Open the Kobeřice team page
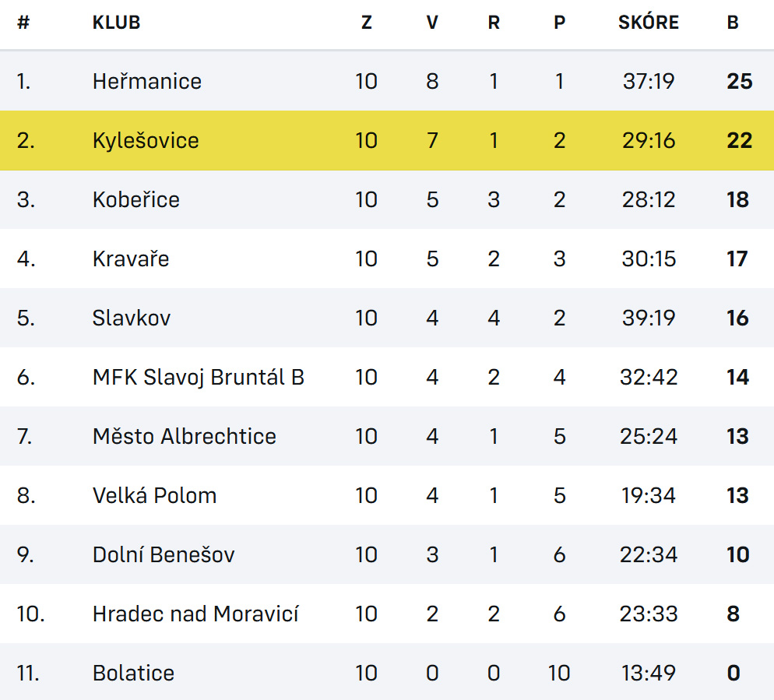 click(135, 199)
